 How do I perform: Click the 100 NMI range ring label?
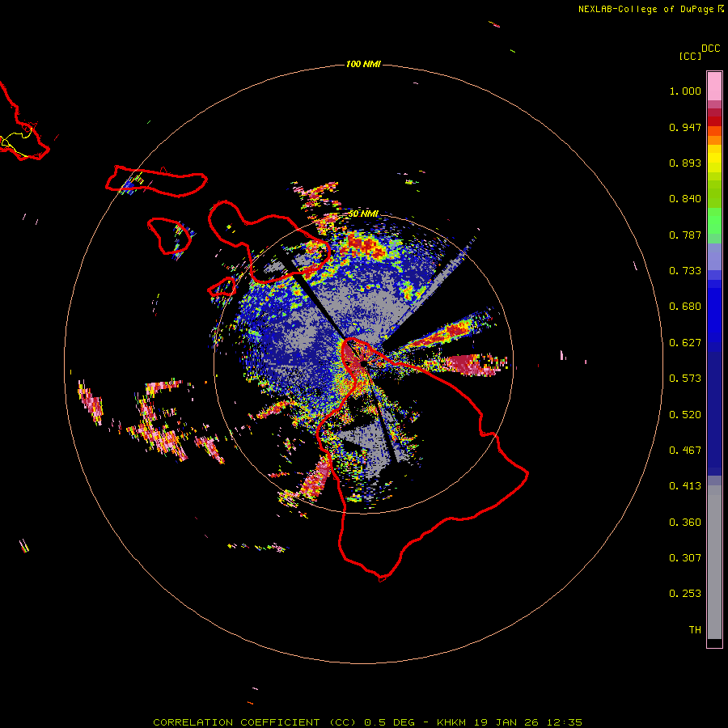coord(363,64)
